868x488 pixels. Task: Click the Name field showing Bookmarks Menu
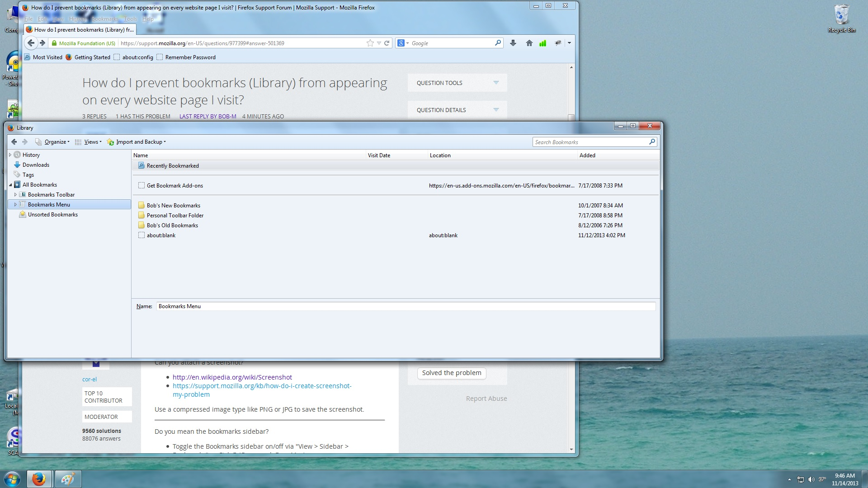point(406,306)
